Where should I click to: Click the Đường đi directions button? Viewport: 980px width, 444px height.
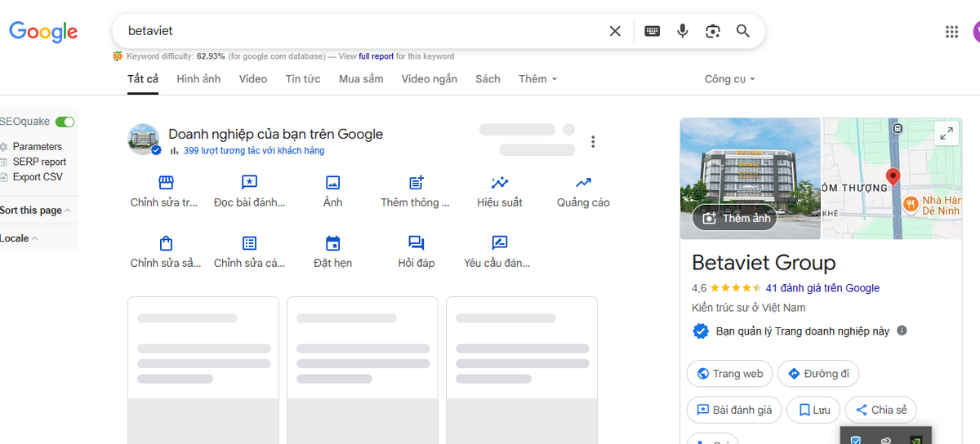pyautogui.click(x=818, y=374)
